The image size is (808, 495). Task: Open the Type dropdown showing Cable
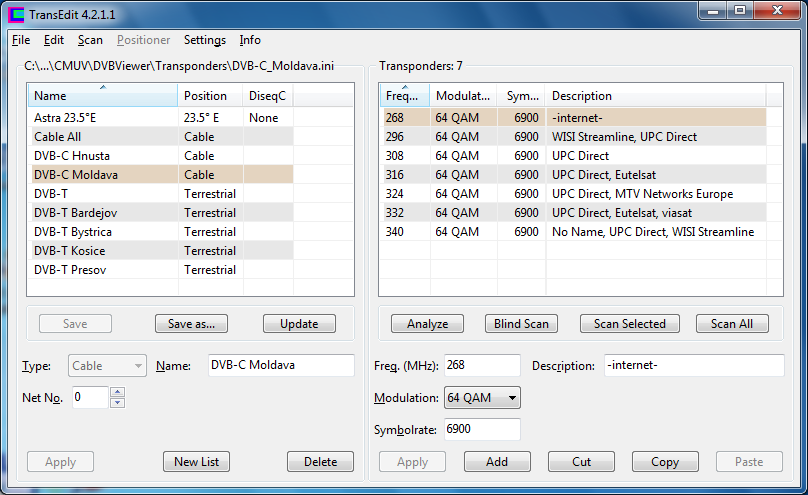click(107, 366)
